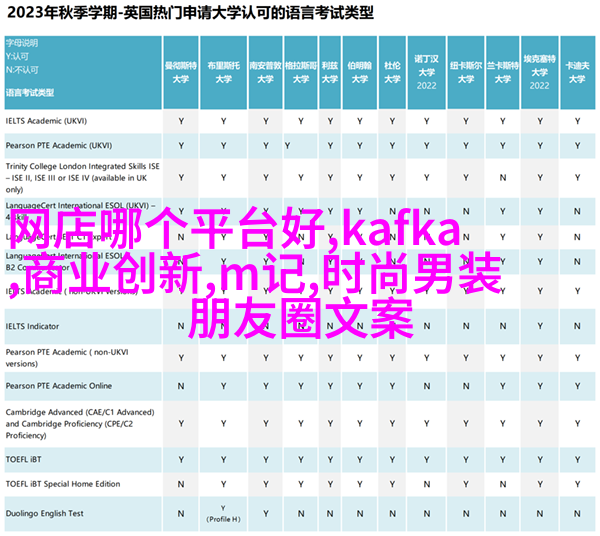Click the N under 诺丁汉大学 in TOEFL Special Home Edition row

click(x=427, y=484)
